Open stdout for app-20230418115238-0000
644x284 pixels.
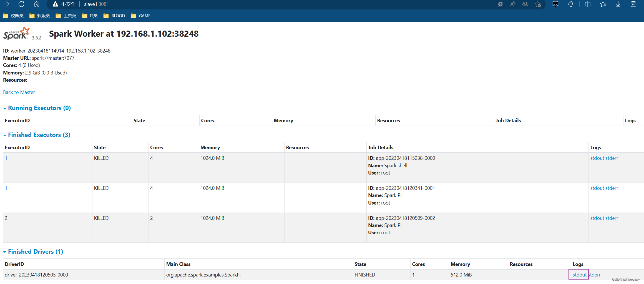pos(597,158)
